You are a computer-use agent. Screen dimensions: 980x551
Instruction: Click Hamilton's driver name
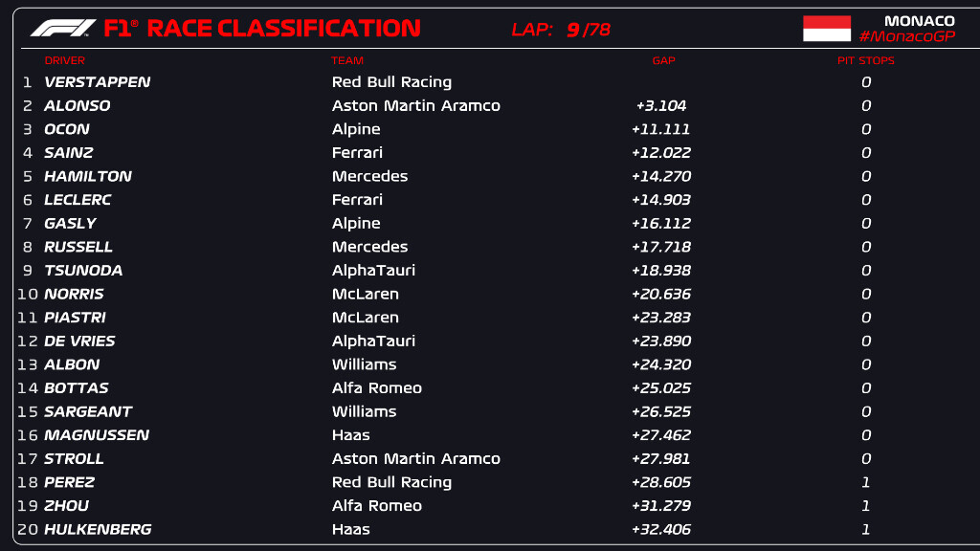click(88, 176)
